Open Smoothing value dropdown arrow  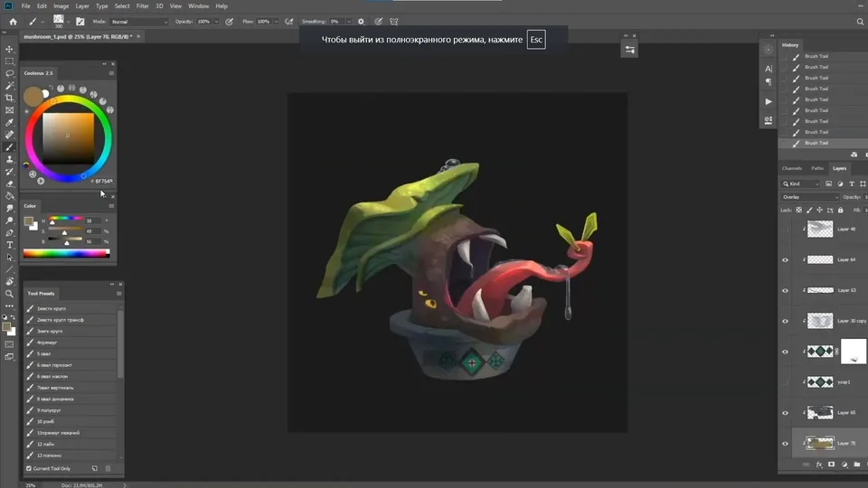[349, 22]
